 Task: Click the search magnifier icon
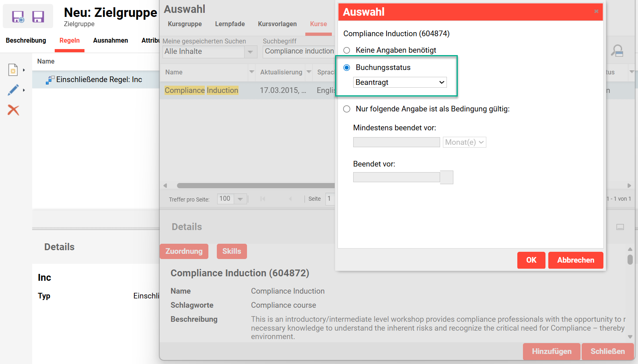coord(617,51)
